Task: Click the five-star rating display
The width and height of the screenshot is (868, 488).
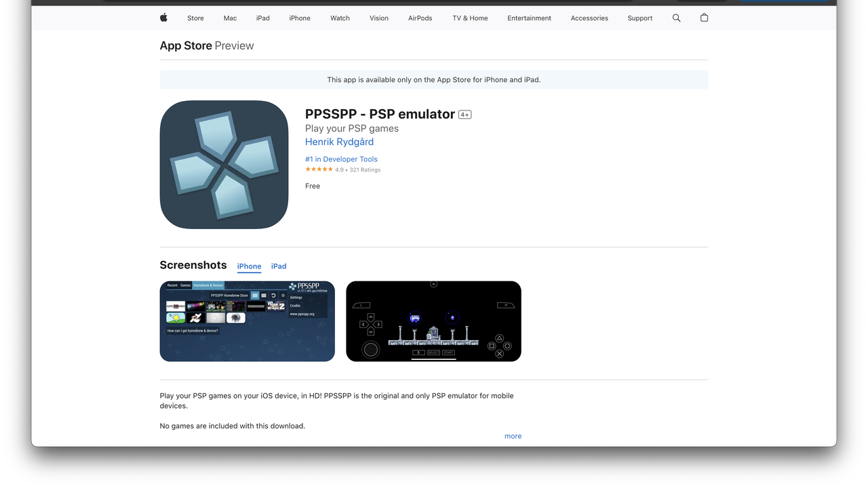Action: pyautogui.click(x=319, y=169)
